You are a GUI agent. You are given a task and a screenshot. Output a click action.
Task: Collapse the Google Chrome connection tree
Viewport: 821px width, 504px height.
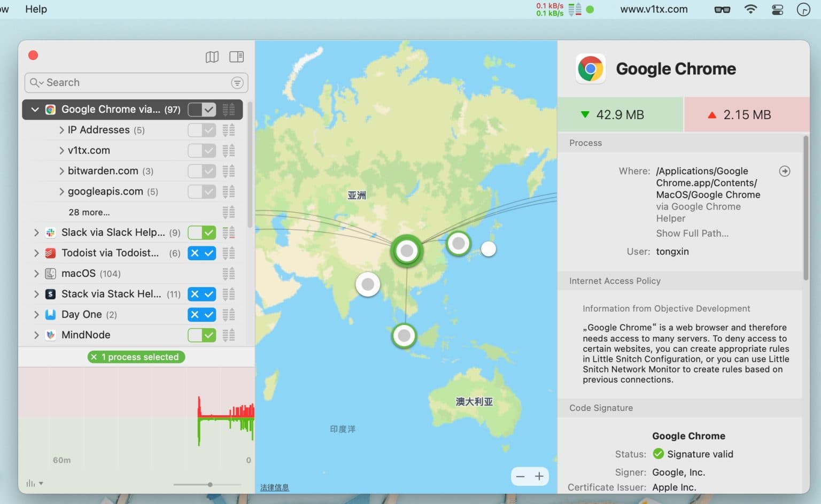[35, 110]
